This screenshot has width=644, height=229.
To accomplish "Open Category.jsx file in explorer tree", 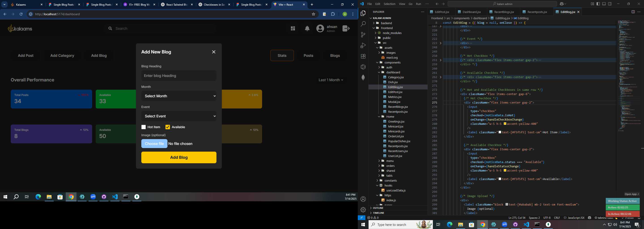I will tap(396, 77).
